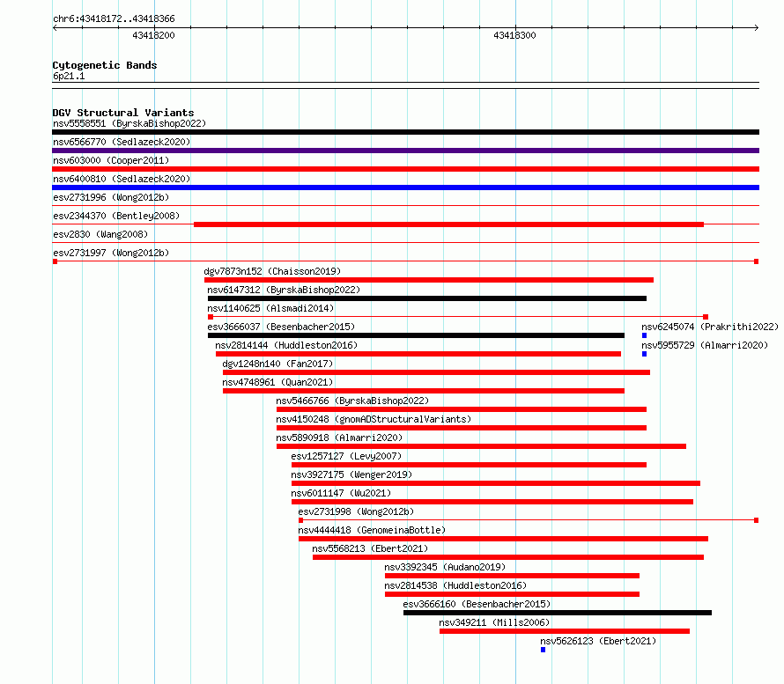Open the nsv3927175 (Wenger2019) label

tap(351, 474)
